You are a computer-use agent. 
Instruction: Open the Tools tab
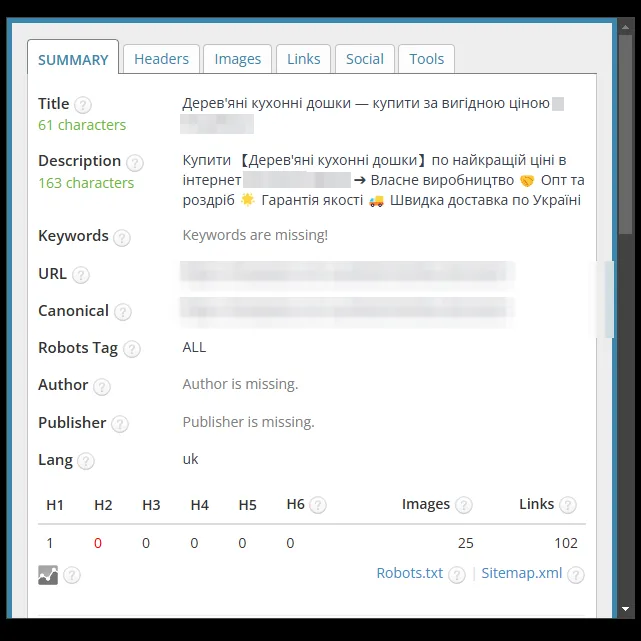coord(426,59)
